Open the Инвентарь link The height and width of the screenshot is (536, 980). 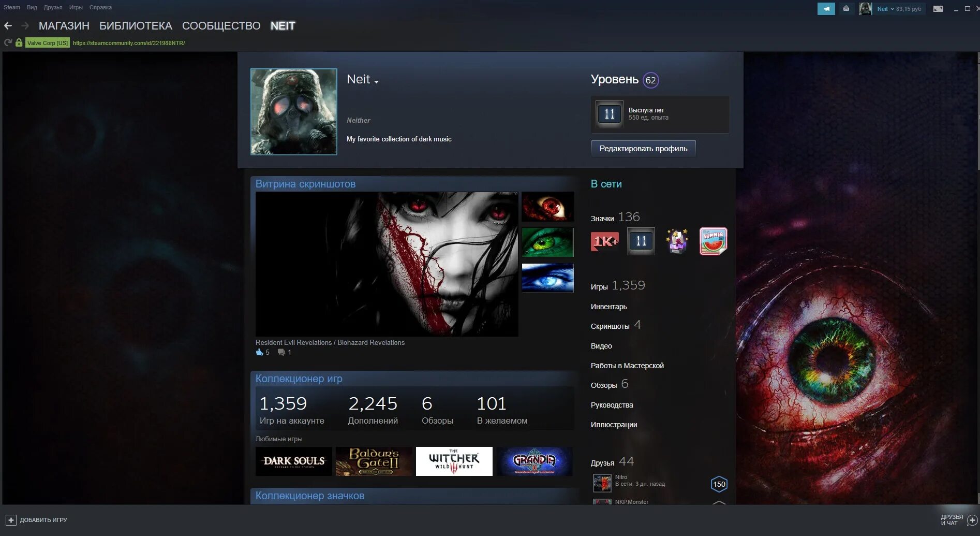coord(609,307)
